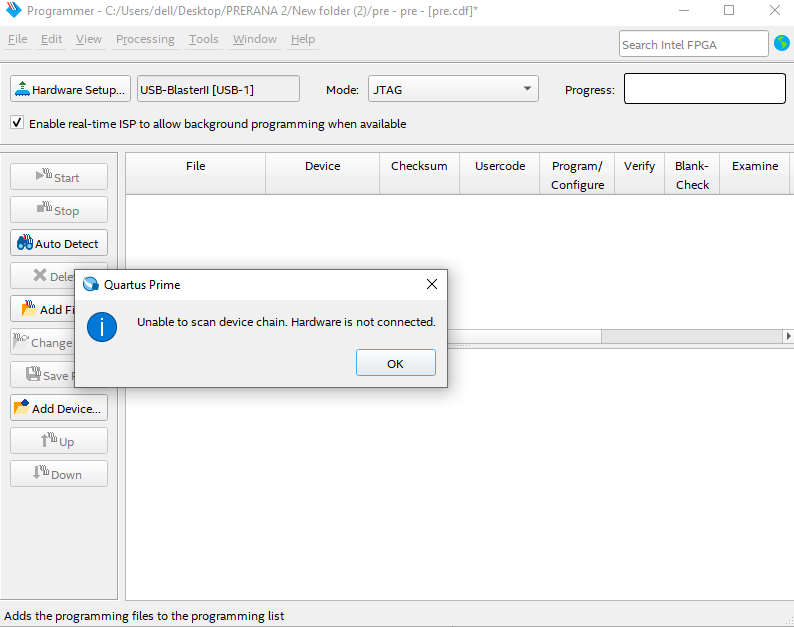Click the Usercode column header

(x=500, y=173)
